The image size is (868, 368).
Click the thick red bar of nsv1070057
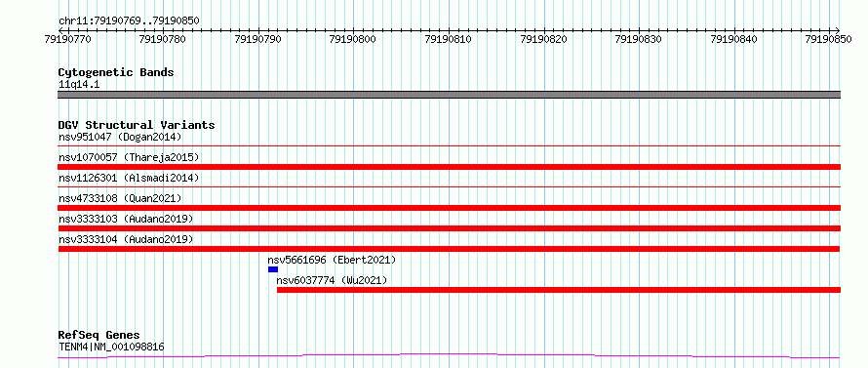coord(449,167)
